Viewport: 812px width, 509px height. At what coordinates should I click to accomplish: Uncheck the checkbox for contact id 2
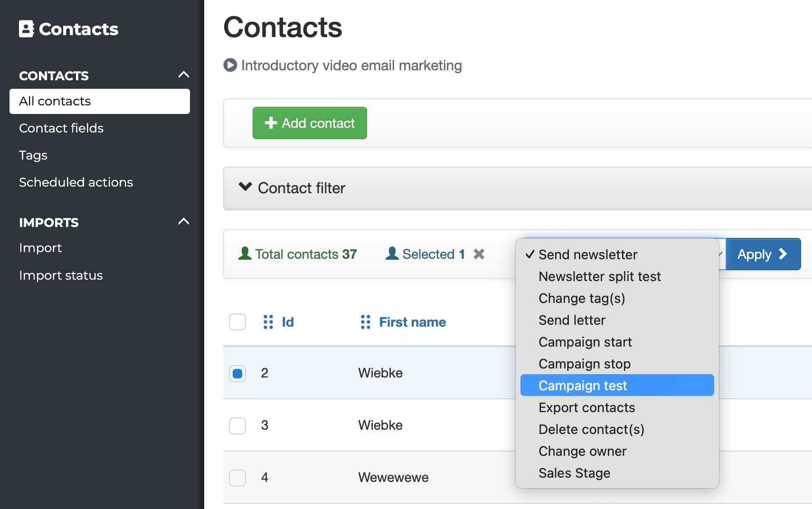pyautogui.click(x=237, y=373)
